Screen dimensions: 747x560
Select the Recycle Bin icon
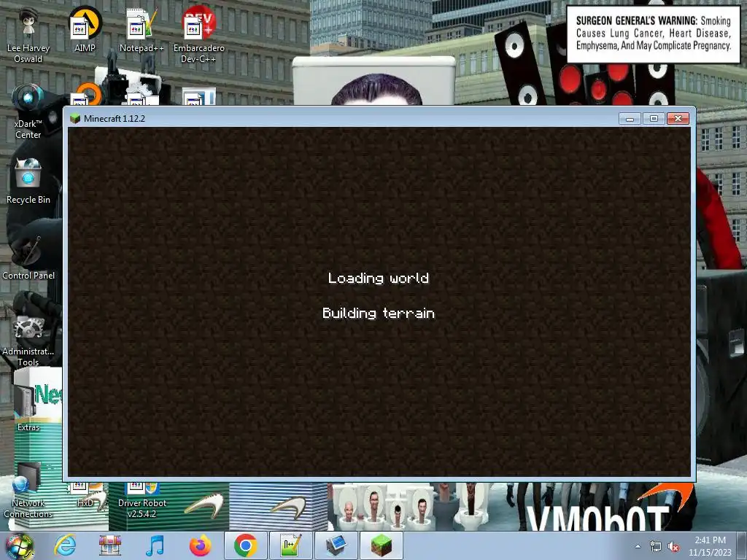pyautogui.click(x=28, y=181)
